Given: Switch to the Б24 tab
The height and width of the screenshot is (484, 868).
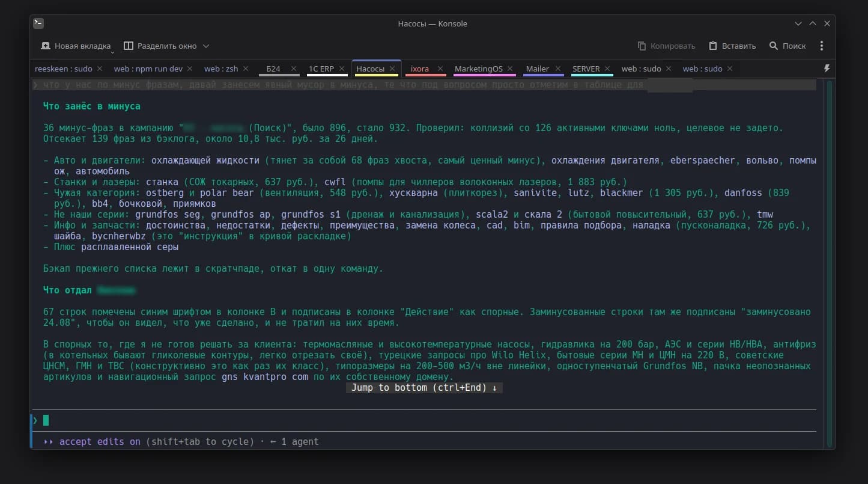Looking at the screenshot, I should pyautogui.click(x=273, y=69).
